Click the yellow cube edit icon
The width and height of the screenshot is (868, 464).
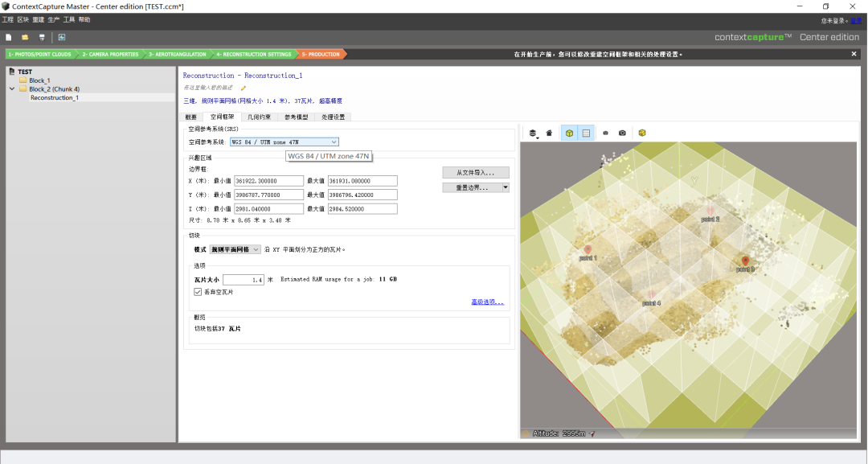(x=642, y=133)
